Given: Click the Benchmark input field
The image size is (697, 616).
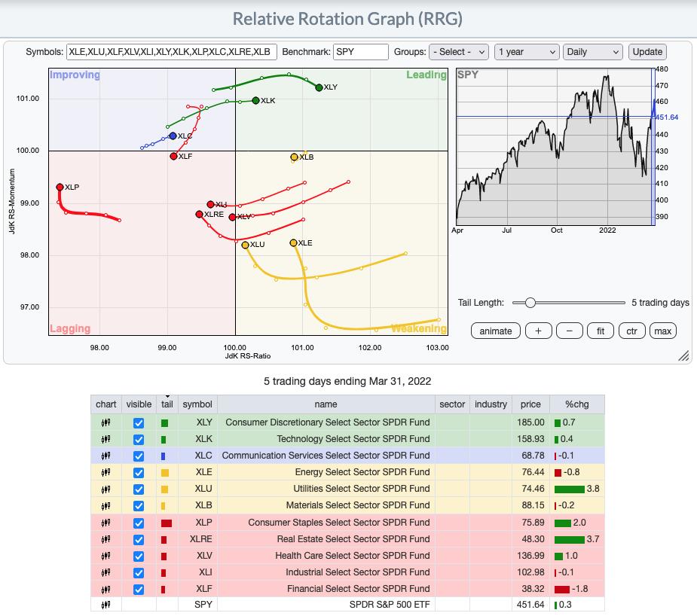Looking at the screenshot, I should (361, 52).
